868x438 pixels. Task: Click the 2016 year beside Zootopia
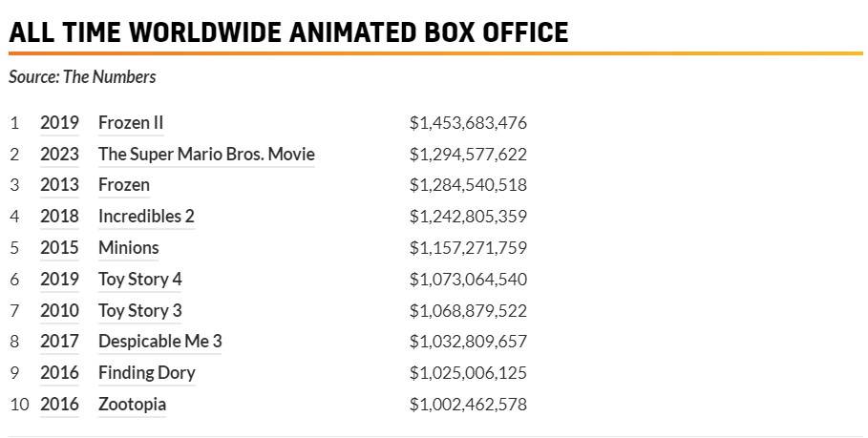point(59,405)
